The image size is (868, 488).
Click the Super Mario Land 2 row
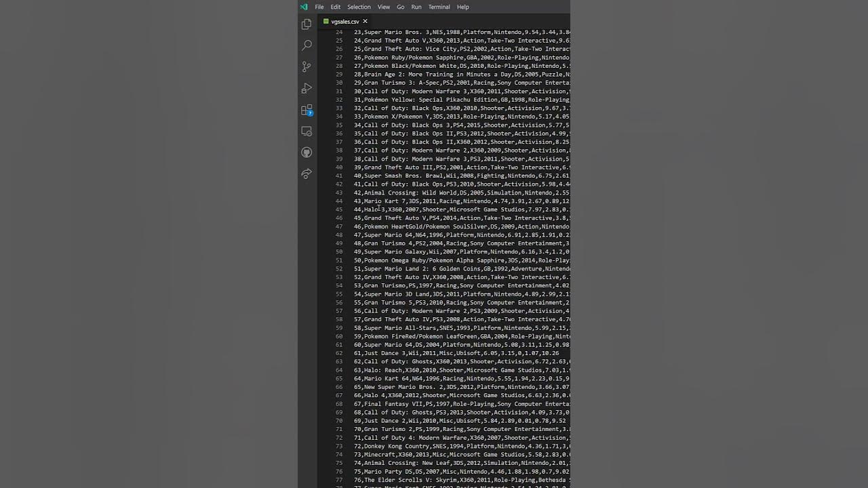(x=462, y=268)
